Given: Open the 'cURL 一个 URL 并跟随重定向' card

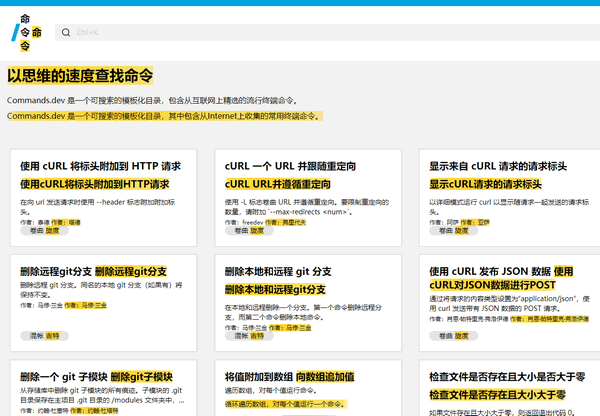Looking at the screenshot, I should pyautogui.click(x=308, y=198).
